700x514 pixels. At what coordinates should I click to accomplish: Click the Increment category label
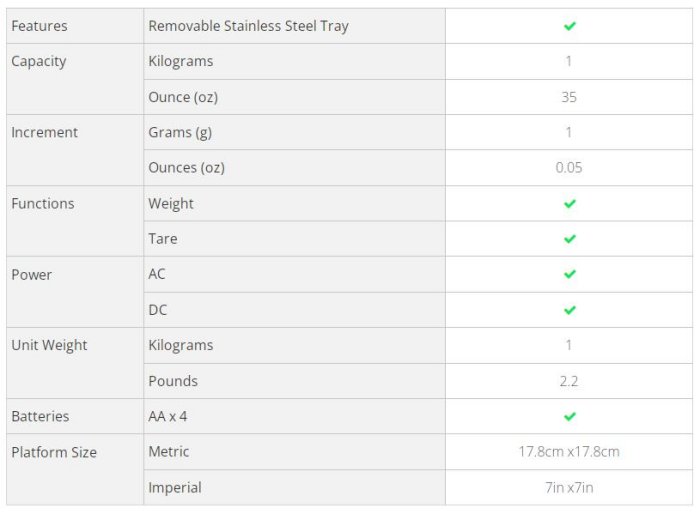click(44, 132)
